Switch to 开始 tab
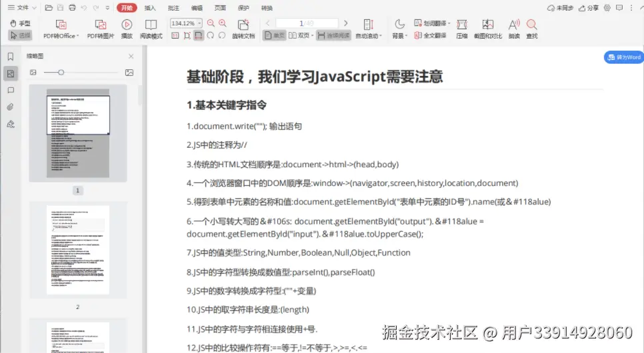The height and width of the screenshot is (353, 644). tap(127, 8)
